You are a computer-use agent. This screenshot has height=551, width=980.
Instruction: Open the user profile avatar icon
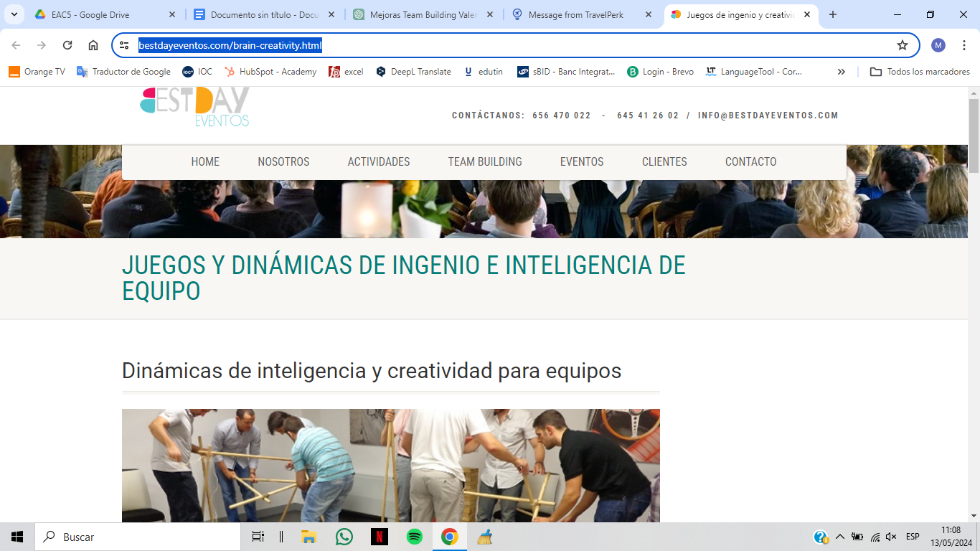point(938,45)
